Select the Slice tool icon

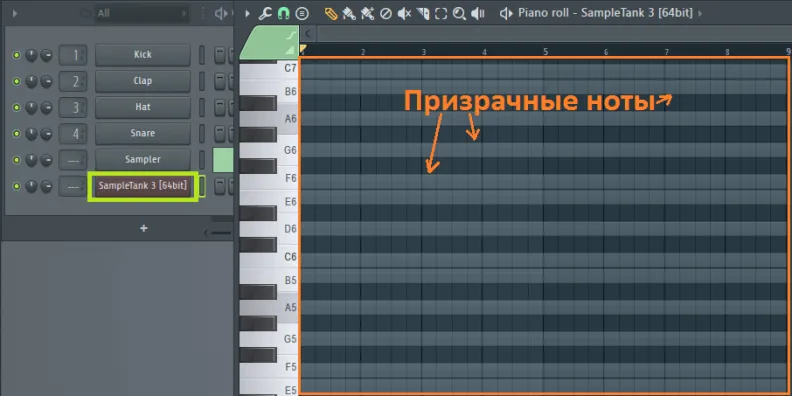point(423,14)
